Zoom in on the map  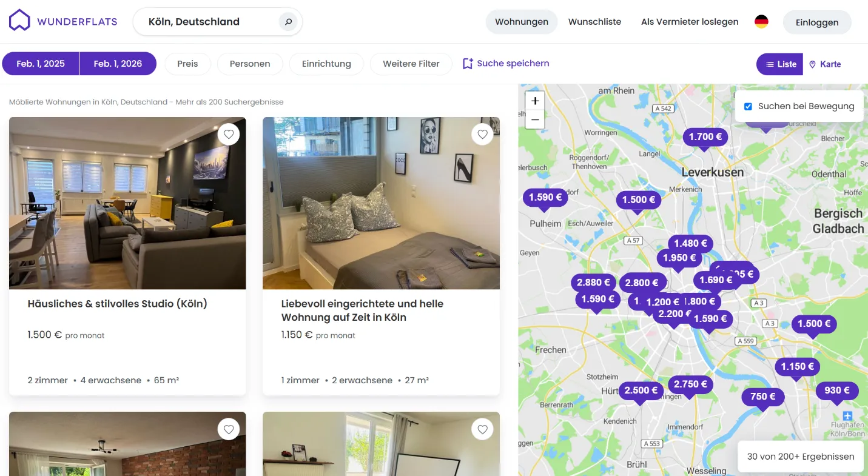pos(535,101)
